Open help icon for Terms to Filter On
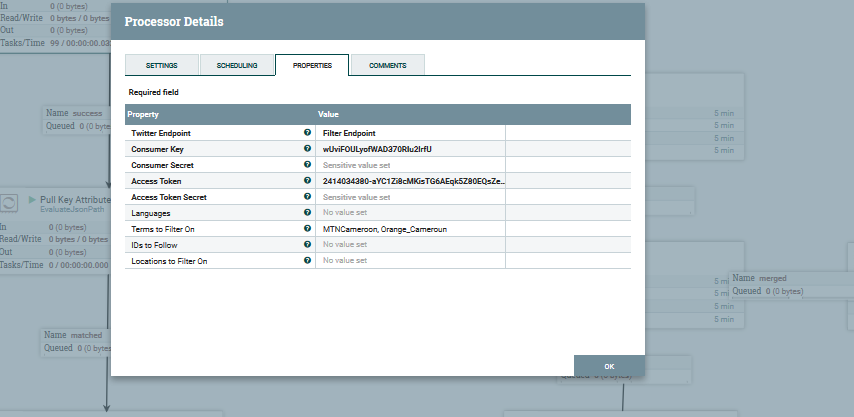Viewport: 854px width, 417px height. [x=307, y=229]
